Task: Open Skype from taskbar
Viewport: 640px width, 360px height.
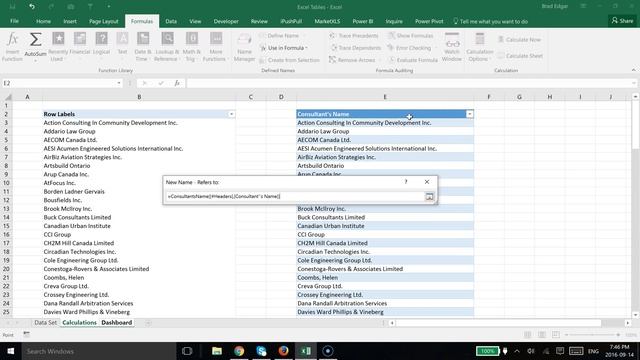Action: point(261,351)
